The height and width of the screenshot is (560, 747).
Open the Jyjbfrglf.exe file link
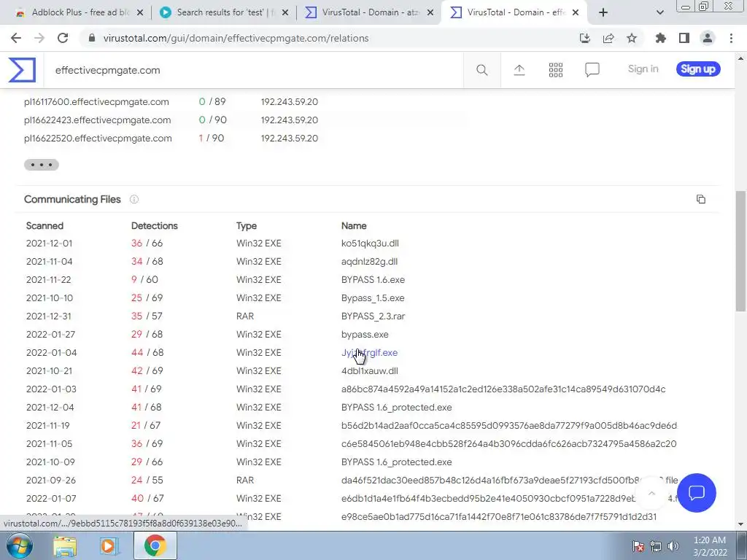click(x=369, y=353)
